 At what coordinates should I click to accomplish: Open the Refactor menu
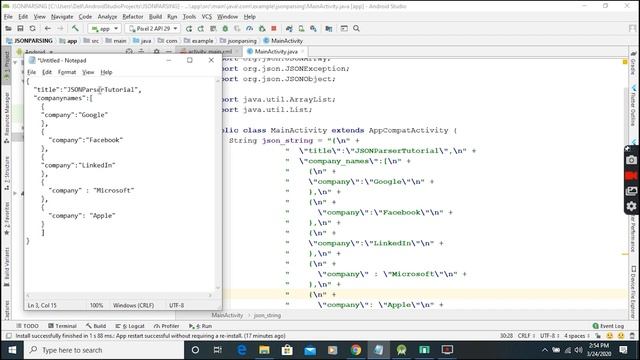pos(133,17)
